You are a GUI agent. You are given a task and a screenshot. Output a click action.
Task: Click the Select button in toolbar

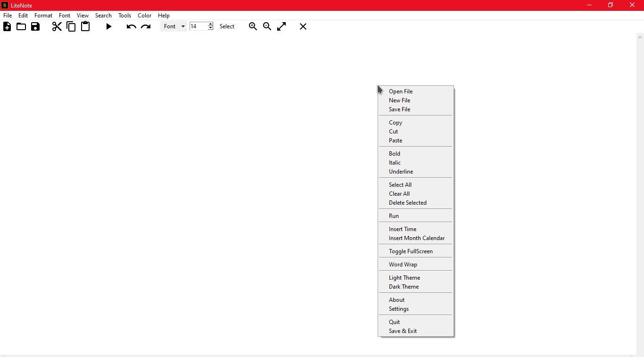pyautogui.click(x=227, y=26)
